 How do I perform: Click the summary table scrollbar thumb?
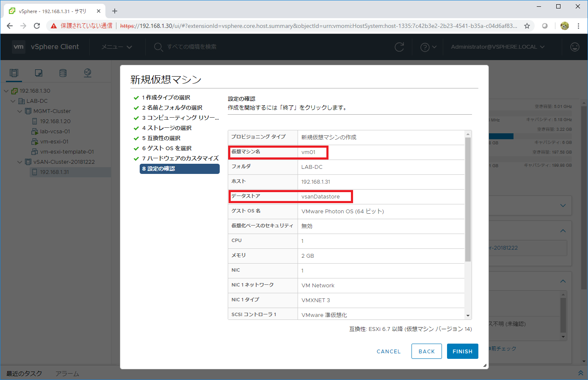[468, 199]
